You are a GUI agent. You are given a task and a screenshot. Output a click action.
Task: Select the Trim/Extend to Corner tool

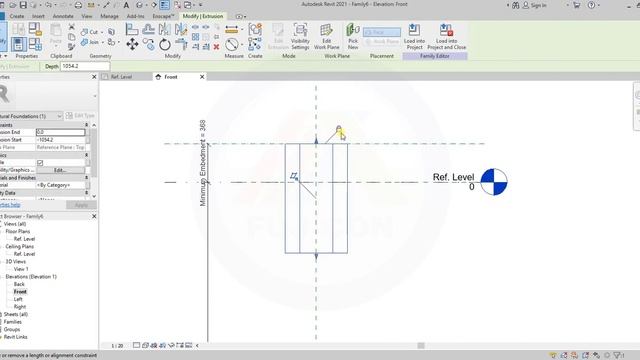(x=181, y=44)
